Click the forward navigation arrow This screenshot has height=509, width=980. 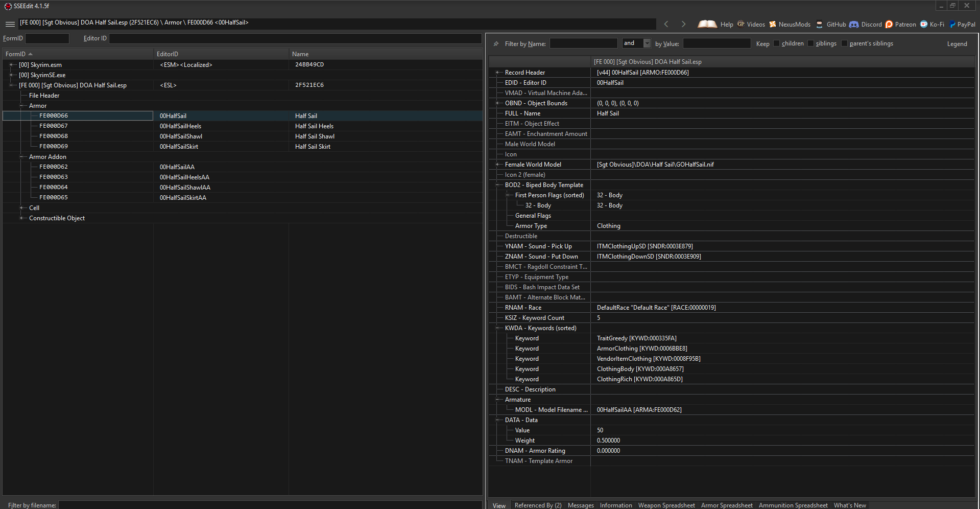click(x=683, y=24)
